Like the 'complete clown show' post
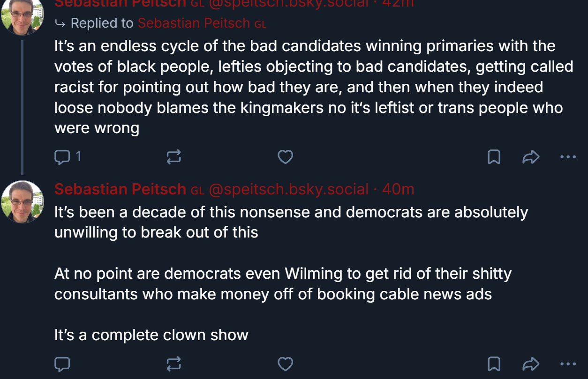Screen dimensions: 588x379 coord(285,364)
